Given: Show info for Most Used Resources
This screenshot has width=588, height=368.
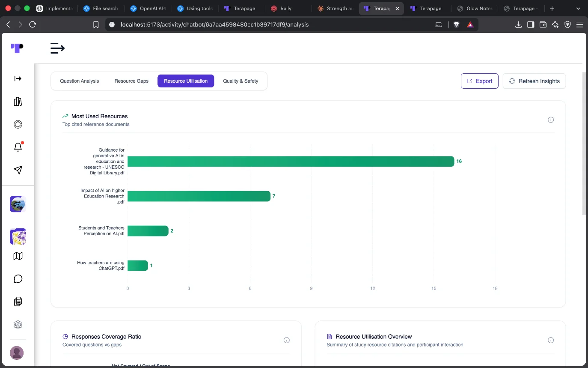Looking at the screenshot, I should tap(551, 120).
